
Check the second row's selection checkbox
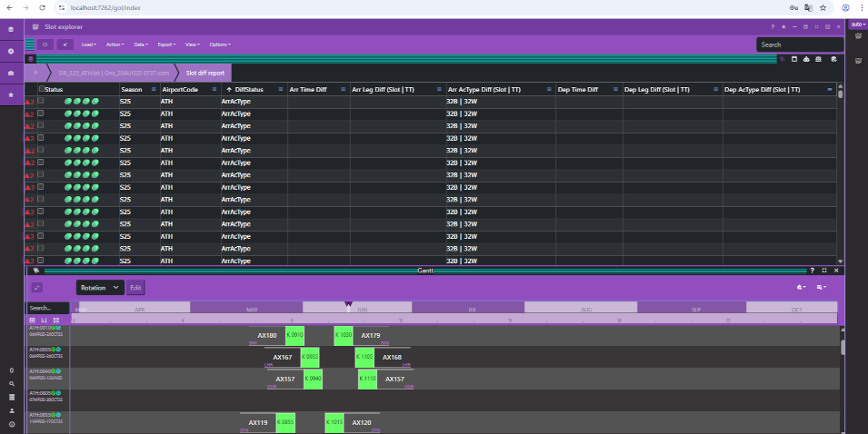40,113
